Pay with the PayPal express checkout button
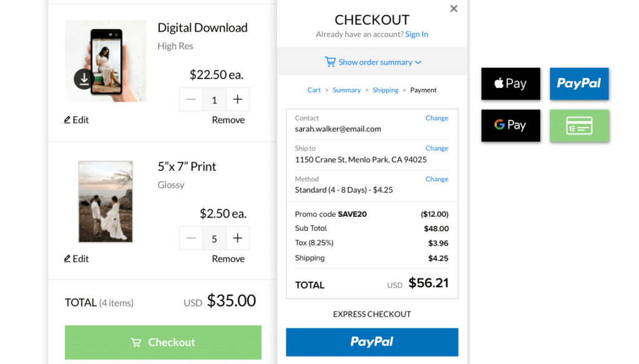Screen dimensions: 639x364 click(372, 342)
